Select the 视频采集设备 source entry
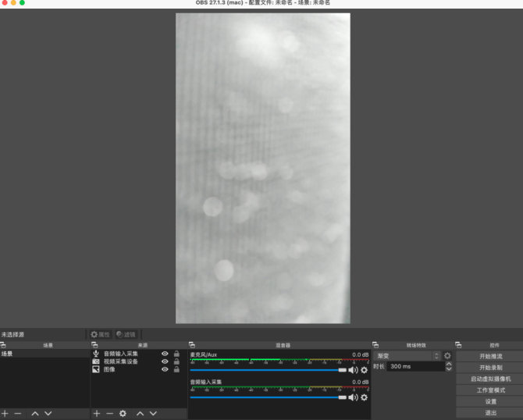 [x=121, y=361]
